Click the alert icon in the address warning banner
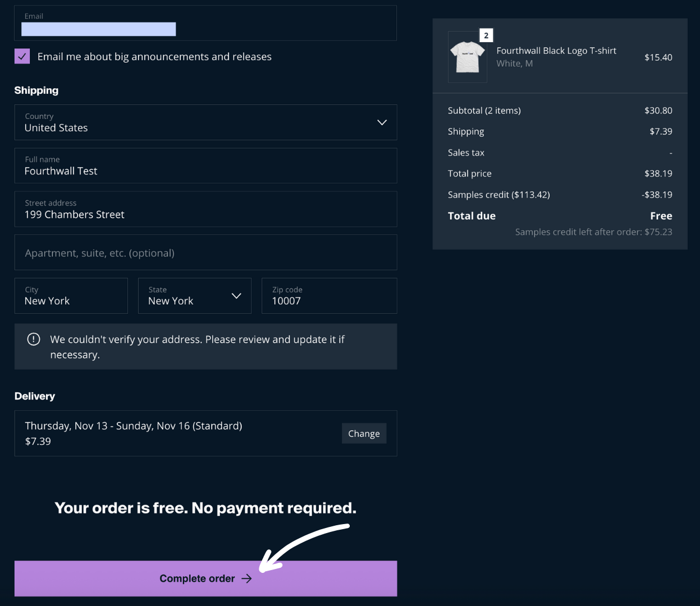Image resolution: width=700 pixels, height=606 pixels. tap(34, 339)
